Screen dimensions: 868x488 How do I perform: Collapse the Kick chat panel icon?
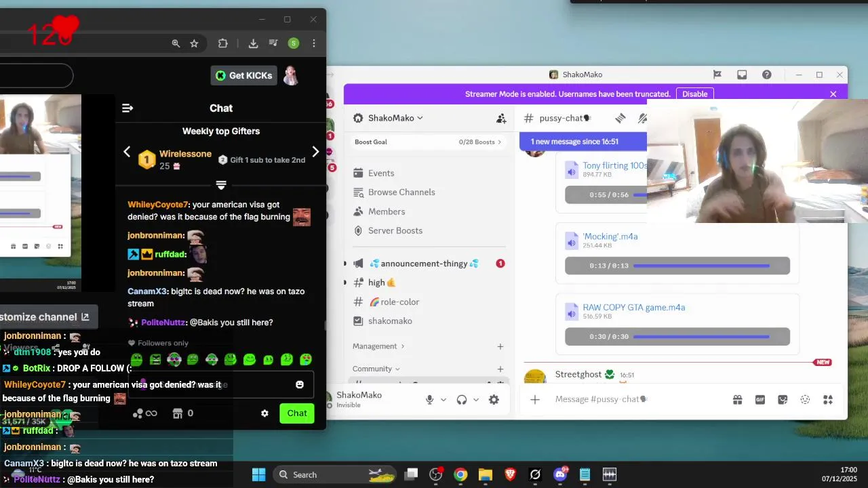(127, 108)
